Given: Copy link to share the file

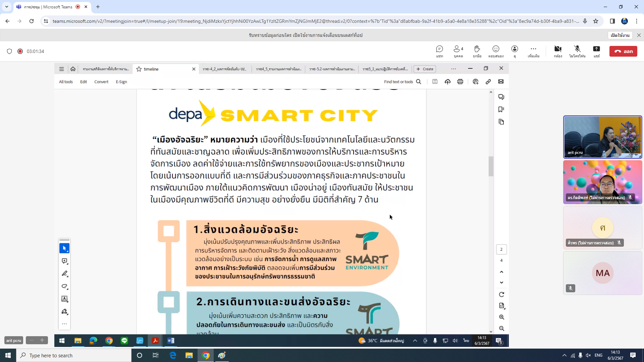Looking at the screenshot, I should pyautogui.click(x=488, y=82).
